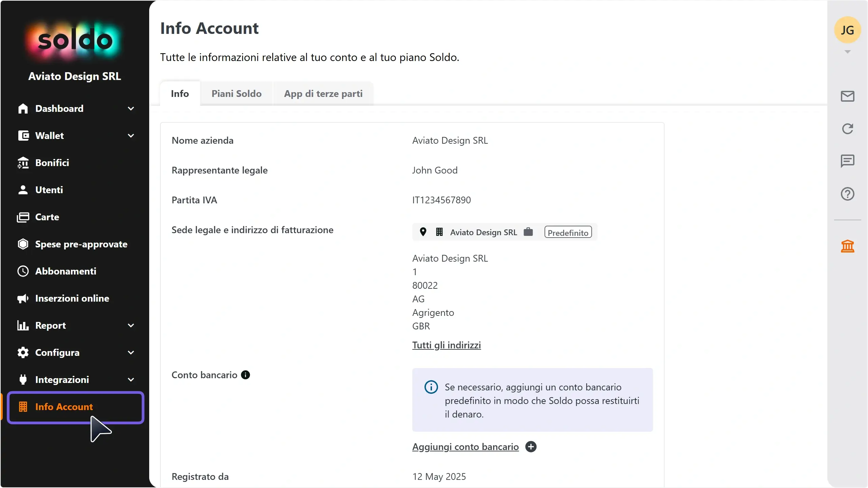Click the Abbonamenti clock icon
This screenshot has width=868, height=488.
(x=23, y=271)
